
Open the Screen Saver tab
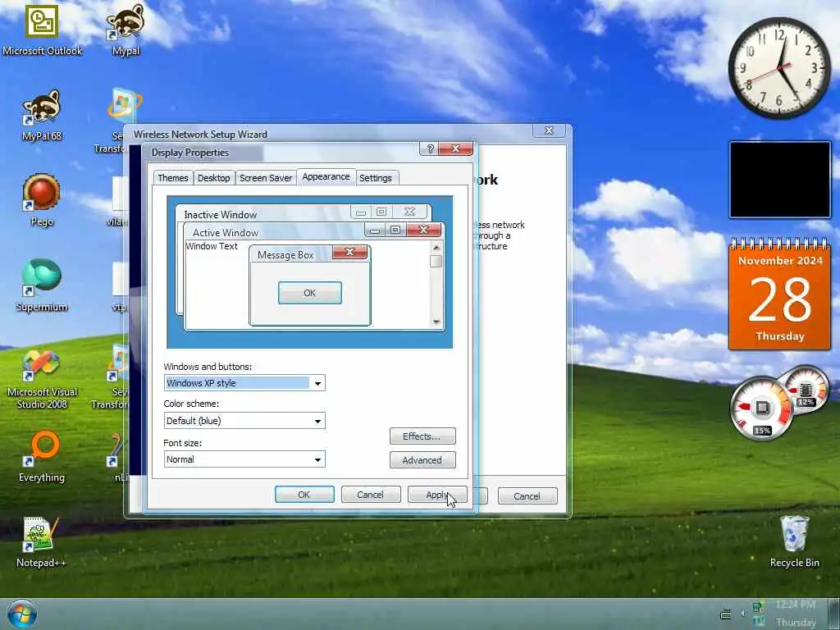[266, 178]
